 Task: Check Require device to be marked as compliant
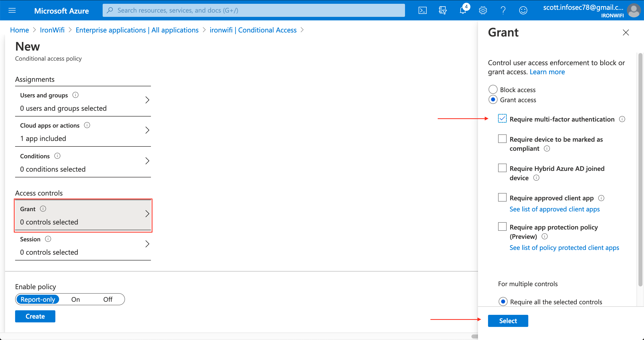coord(502,139)
